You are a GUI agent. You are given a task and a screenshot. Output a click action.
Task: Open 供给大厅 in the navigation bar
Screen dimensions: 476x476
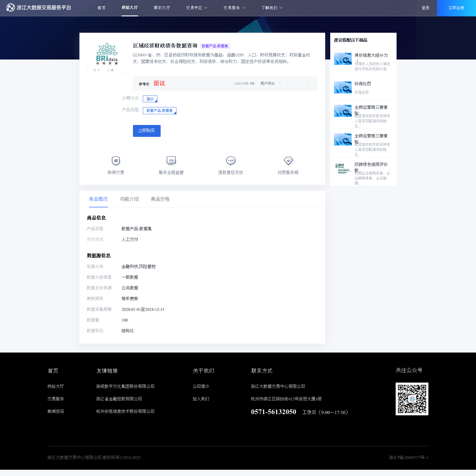(x=130, y=8)
